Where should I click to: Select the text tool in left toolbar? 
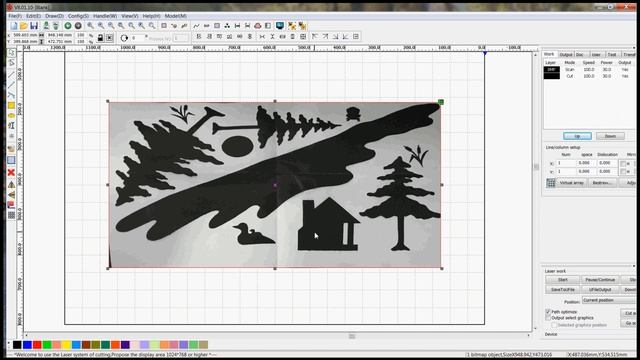coord(11,126)
